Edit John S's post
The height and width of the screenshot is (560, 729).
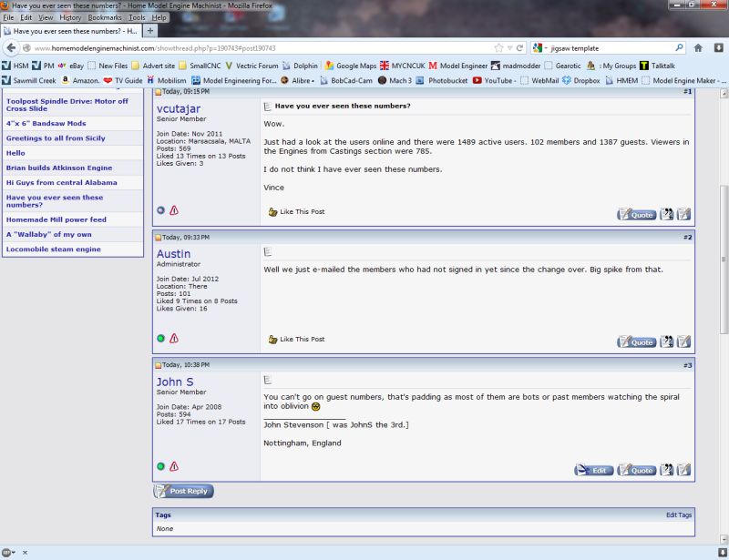594,470
